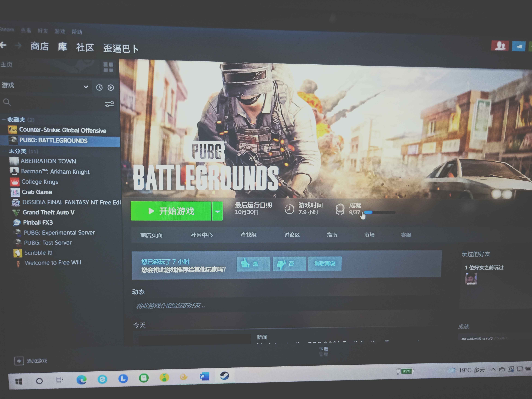
Task: Click the Steam taskbar icon
Action: 225,375
